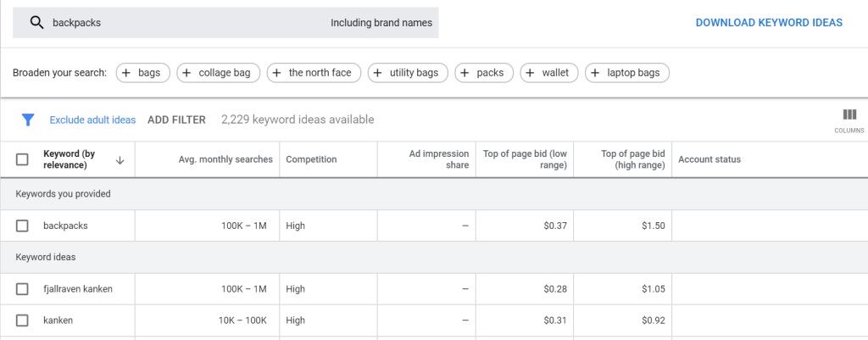Tick the 'kanken' row checkbox

23,320
